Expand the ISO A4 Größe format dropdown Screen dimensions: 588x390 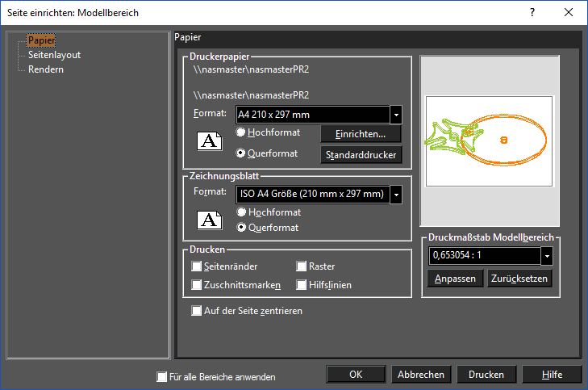(396, 195)
